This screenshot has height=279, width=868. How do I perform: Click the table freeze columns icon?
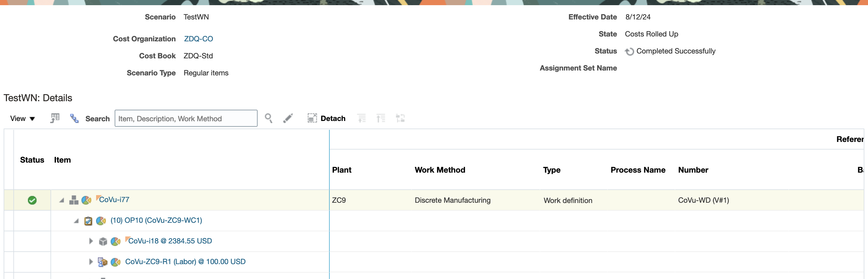tap(54, 119)
